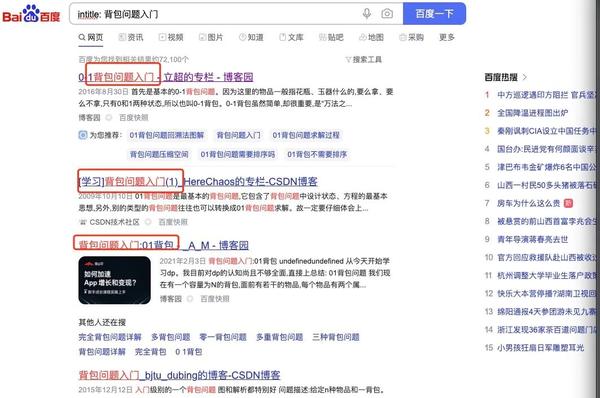Open hot search 小男孩狂扇日军雕塑耳光
Image resolution: width=600 pixels, height=398 pixels.
click(x=540, y=347)
